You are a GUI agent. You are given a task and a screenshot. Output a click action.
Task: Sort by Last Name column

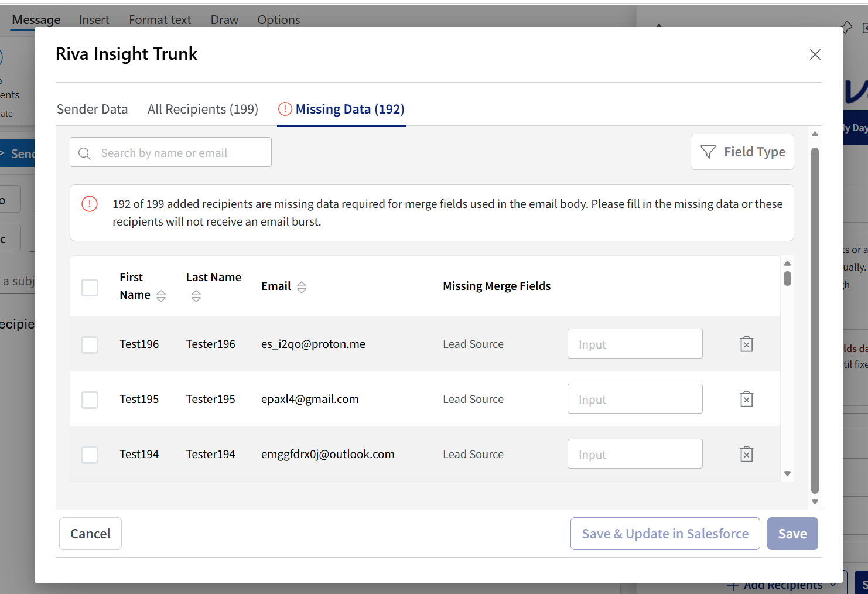point(196,296)
